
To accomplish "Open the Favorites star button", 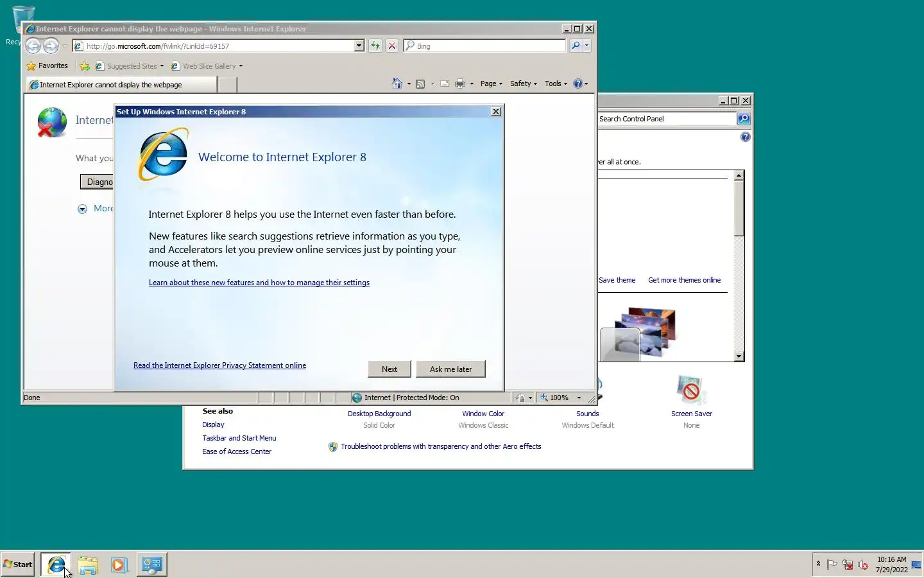I will (x=47, y=66).
